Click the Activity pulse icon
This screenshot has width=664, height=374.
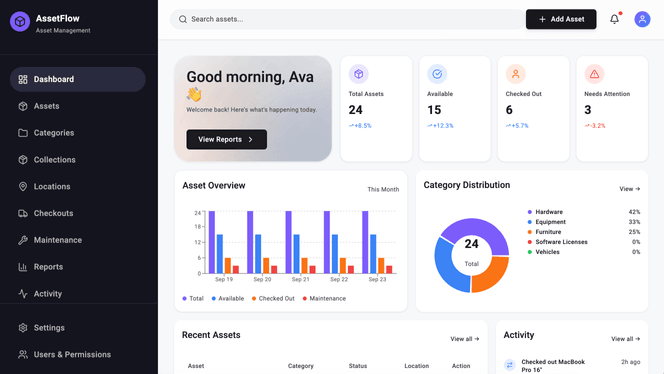(23, 294)
